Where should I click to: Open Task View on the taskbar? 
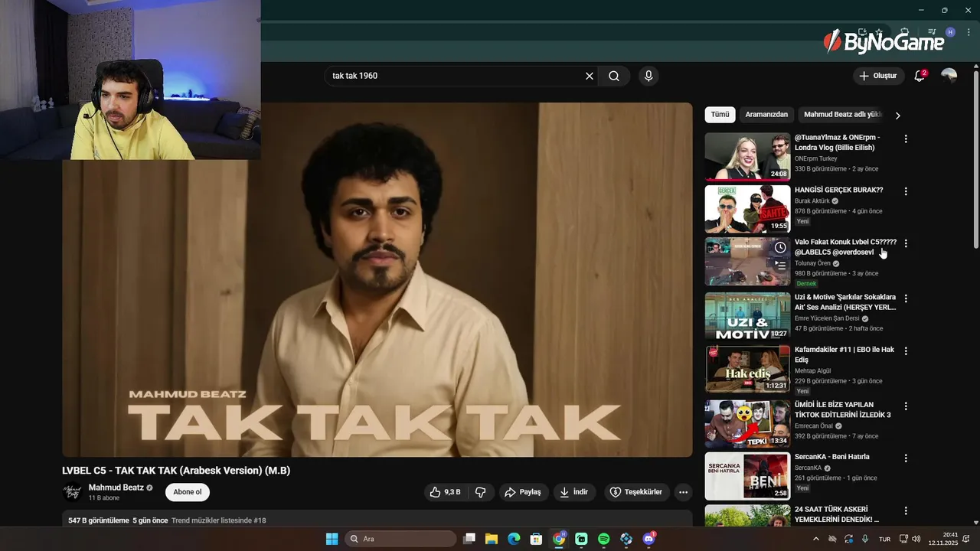click(x=469, y=539)
